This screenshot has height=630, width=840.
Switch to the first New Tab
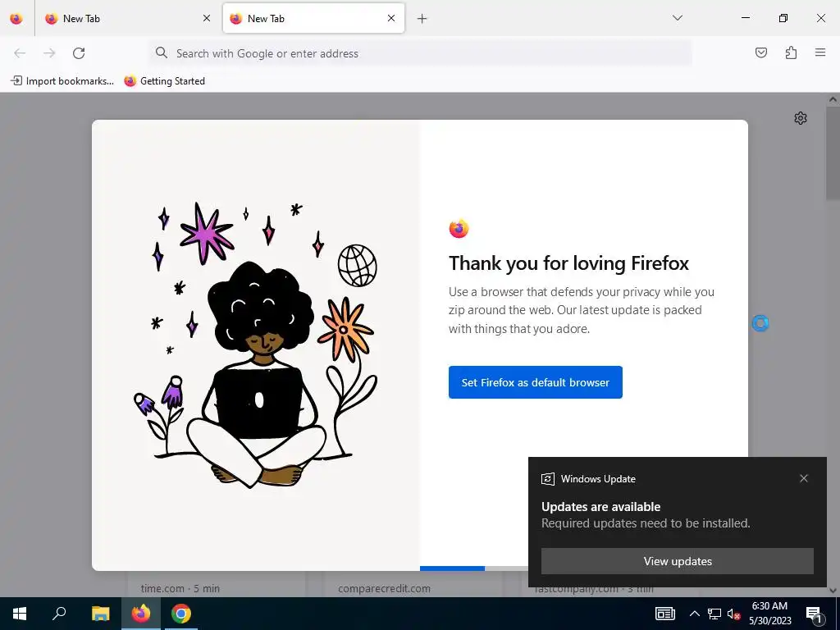[128, 18]
